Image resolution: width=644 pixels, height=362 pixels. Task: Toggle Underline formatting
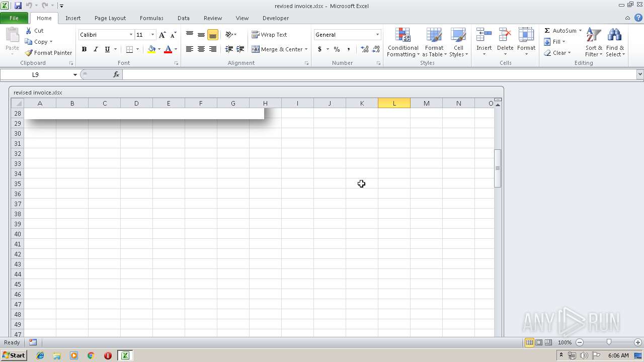(x=107, y=49)
